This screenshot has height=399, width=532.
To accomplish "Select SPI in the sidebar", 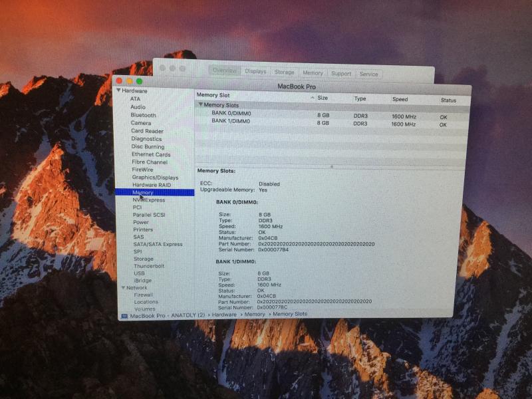I will coord(138,251).
